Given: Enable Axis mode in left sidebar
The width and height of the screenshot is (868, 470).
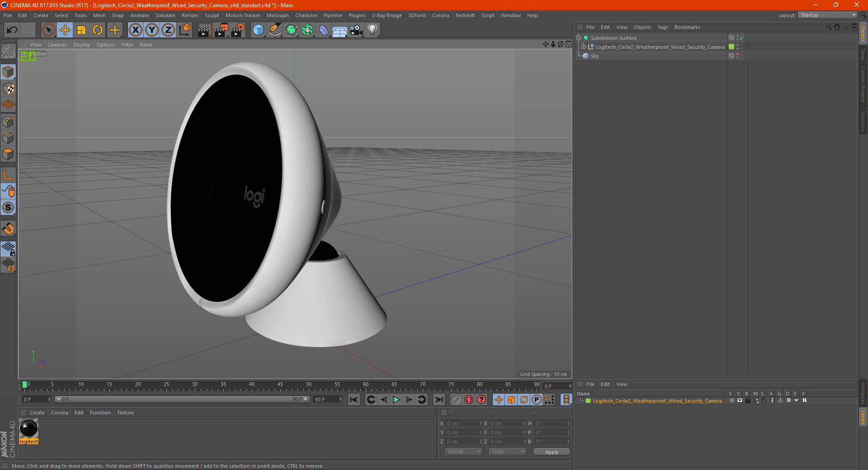Looking at the screenshot, I should 8,175.
